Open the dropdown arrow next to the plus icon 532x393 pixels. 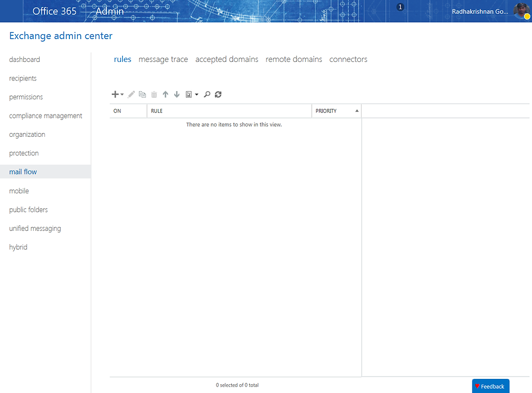pos(122,94)
